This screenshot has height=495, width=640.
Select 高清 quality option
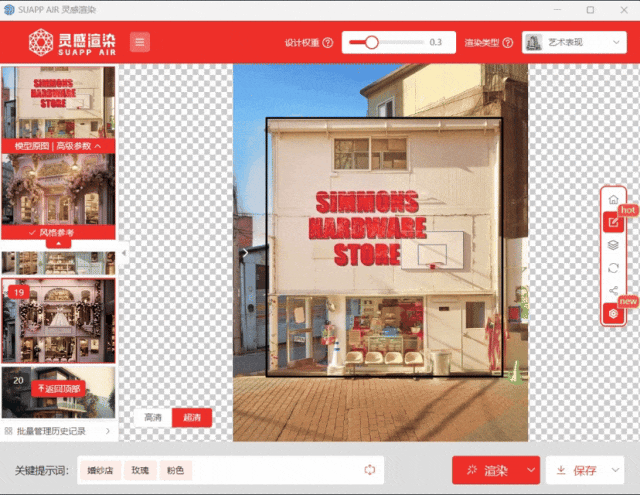click(153, 418)
